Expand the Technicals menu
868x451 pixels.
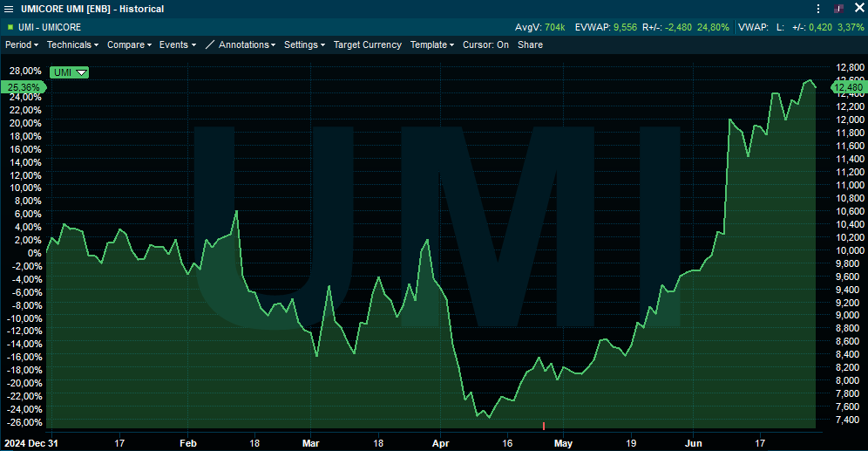(72, 44)
